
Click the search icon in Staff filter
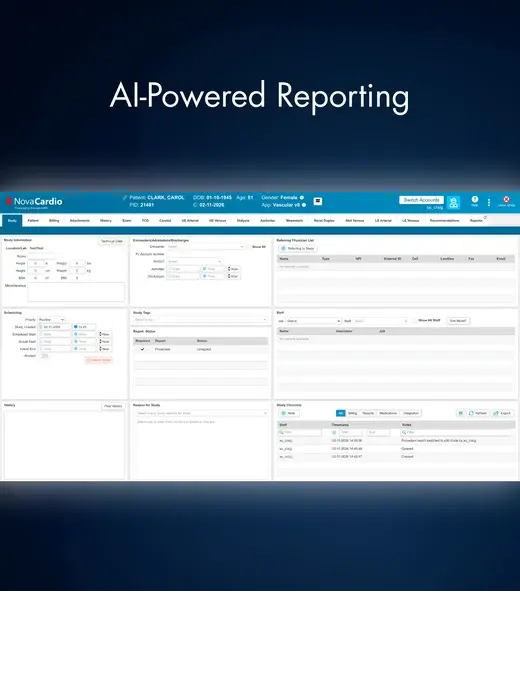(x=281, y=433)
